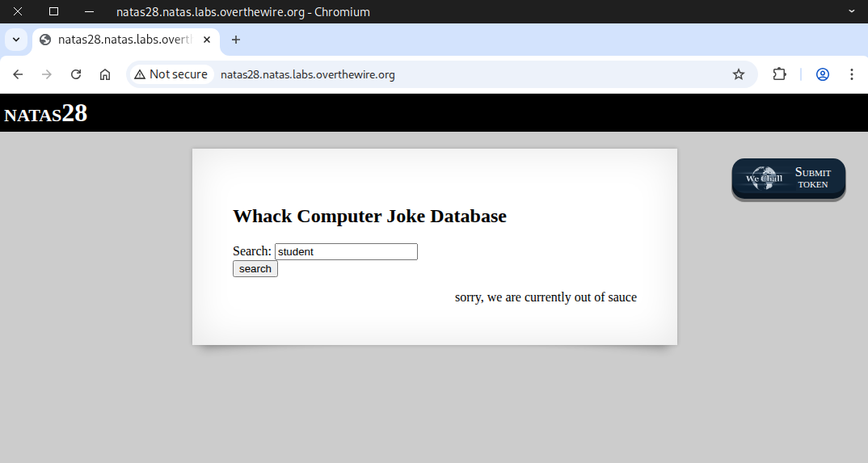Viewport: 868px width, 463px height.
Task: Expand the tab search dropdown
Action: 15,40
